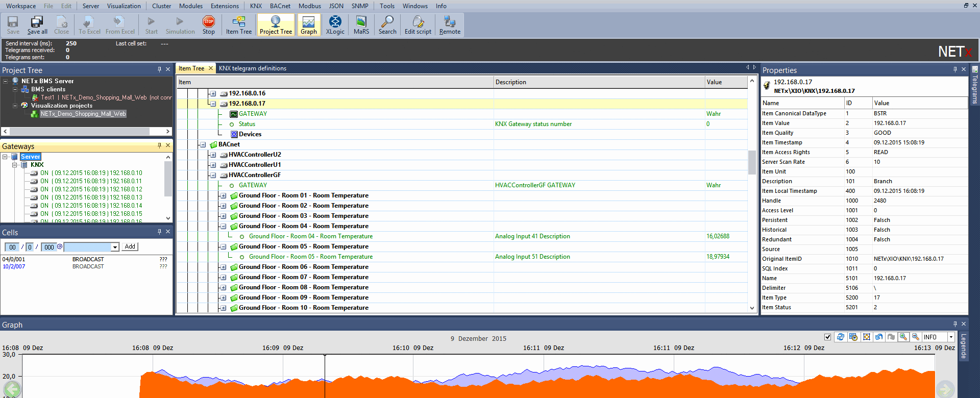Select the Status item under 192.168.0.17
The height and width of the screenshot is (398, 980).
[247, 124]
